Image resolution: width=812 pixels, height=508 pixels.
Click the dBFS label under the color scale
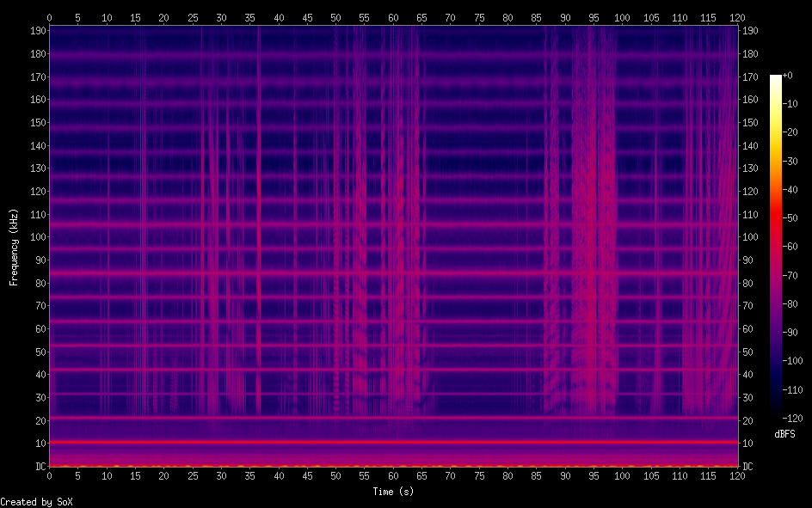[784, 434]
